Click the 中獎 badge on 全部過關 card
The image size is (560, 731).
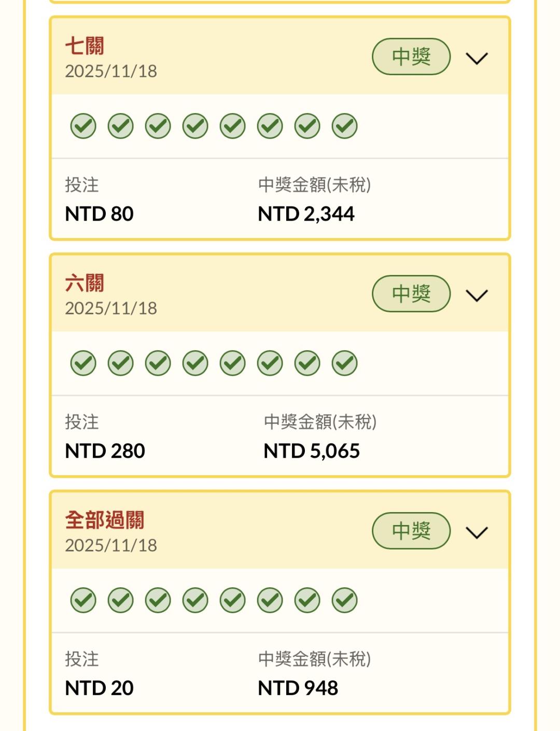tap(411, 531)
